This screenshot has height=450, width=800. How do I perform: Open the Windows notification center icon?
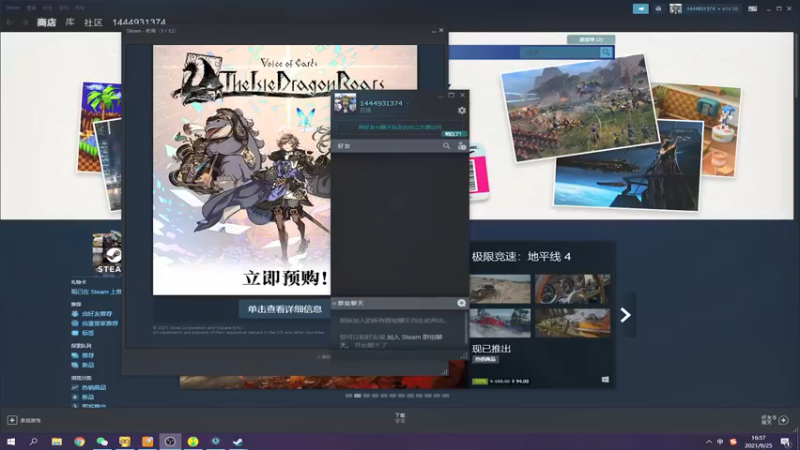click(785, 442)
